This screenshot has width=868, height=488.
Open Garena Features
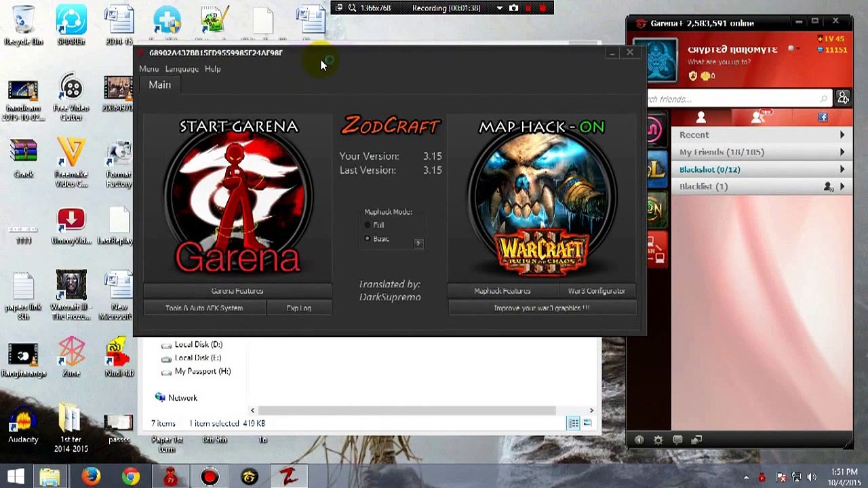(237, 291)
